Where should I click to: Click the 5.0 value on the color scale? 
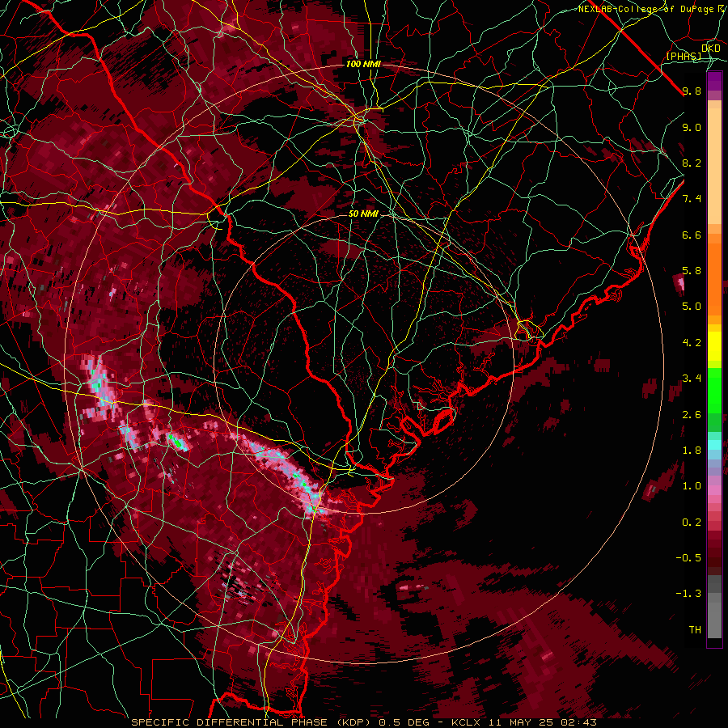coord(692,307)
